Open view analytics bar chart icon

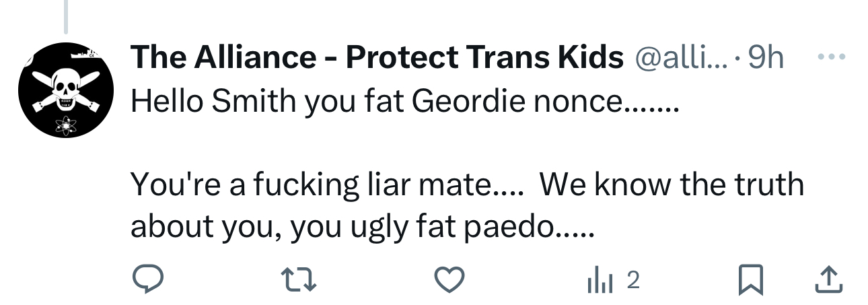pyautogui.click(x=599, y=280)
